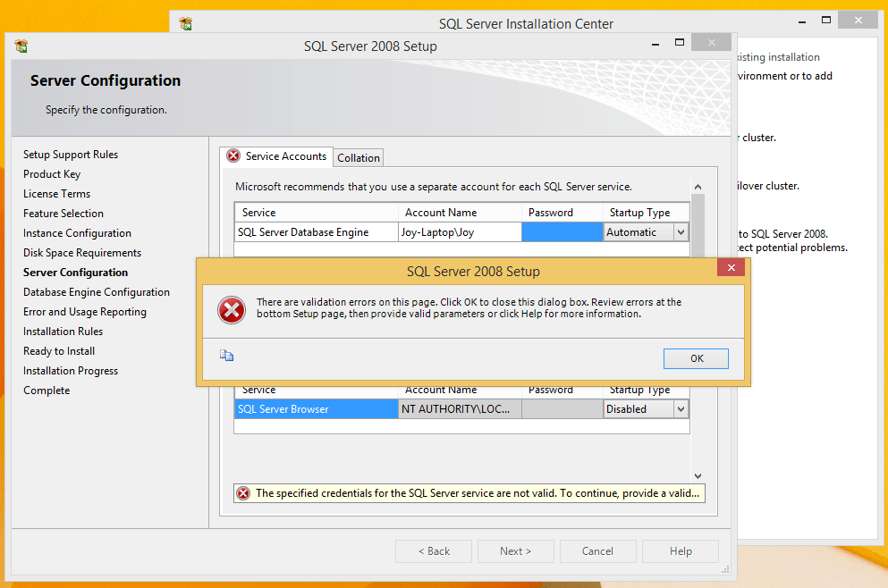Click the Password column header in top table
888x588 pixels.
[562, 212]
